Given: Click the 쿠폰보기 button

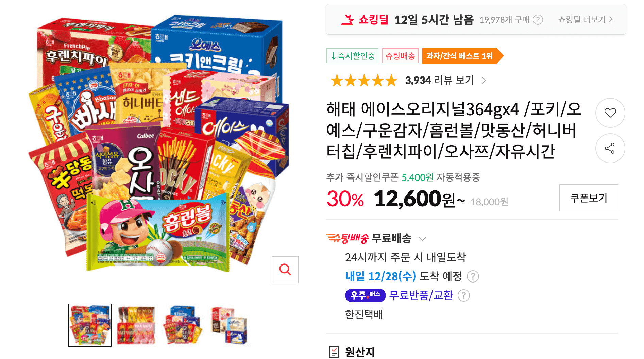Looking at the screenshot, I should [589, 198].
